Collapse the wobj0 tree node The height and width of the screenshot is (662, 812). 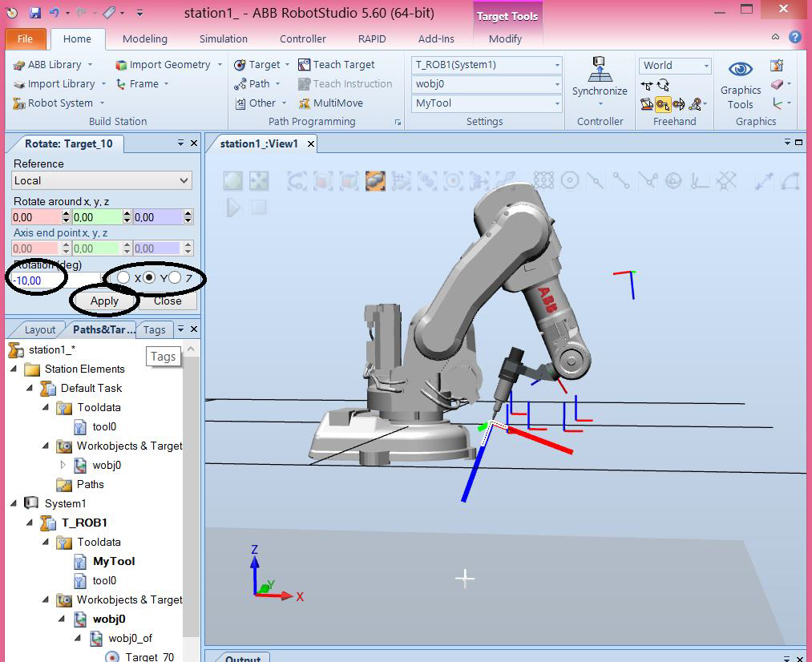pyautogui.click(x=62, y=618)
